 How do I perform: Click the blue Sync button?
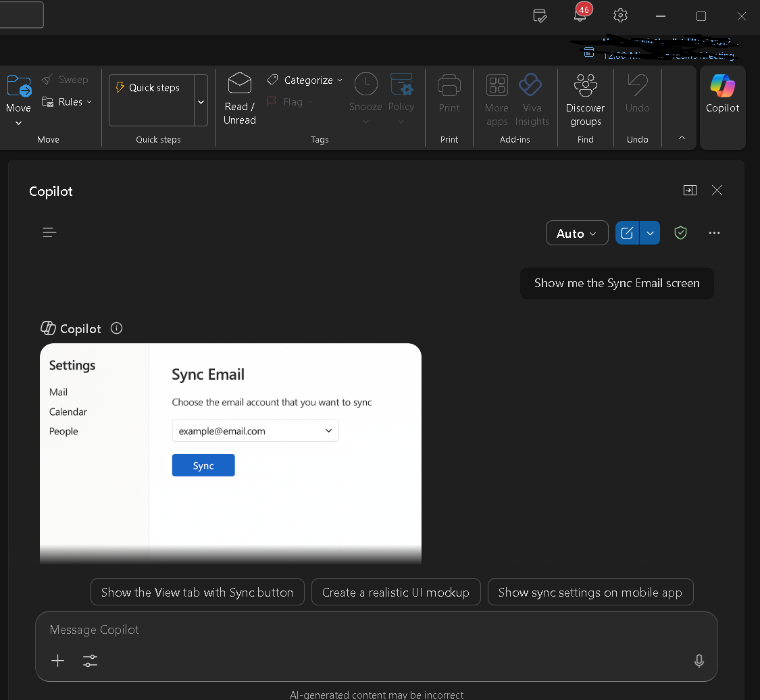click(203, 466)
